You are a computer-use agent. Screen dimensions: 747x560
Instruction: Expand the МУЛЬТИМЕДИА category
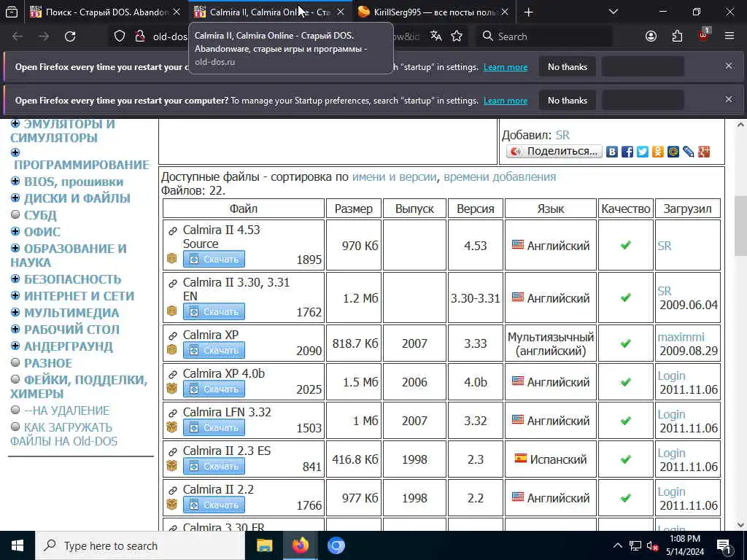tap(15, 312)
